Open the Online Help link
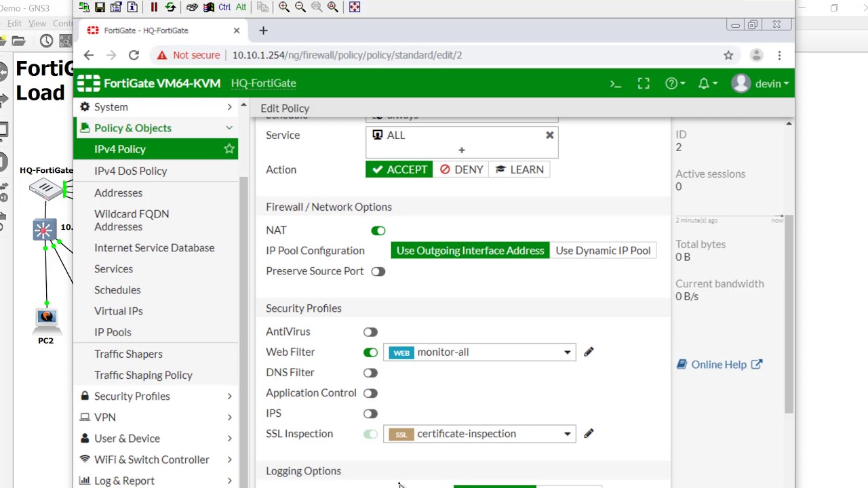 coord(719,365)
